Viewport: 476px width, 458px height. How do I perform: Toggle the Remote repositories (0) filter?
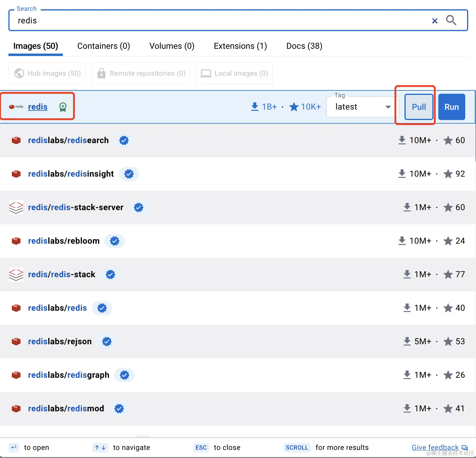click(x=141, y=73)
